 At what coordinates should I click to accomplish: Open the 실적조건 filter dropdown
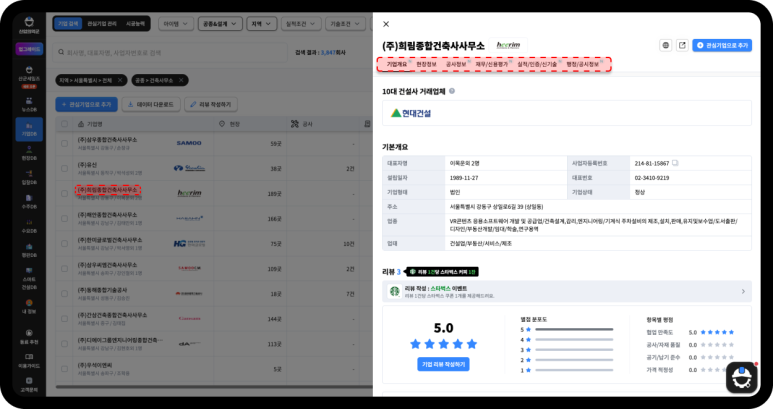(301, 24)
